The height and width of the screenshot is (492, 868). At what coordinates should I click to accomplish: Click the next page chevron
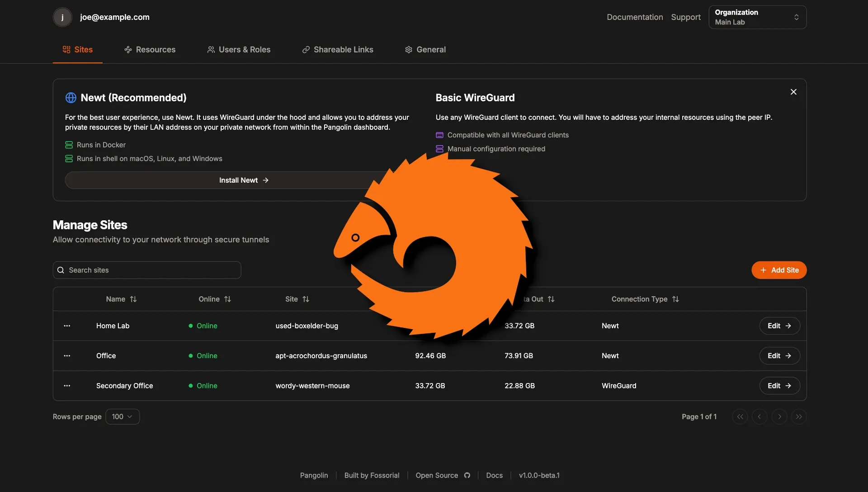point(779,416)
